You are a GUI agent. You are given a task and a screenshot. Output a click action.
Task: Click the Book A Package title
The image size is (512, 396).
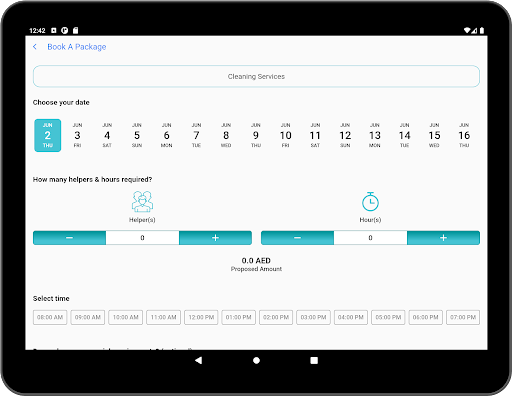(x=77, y=47)
